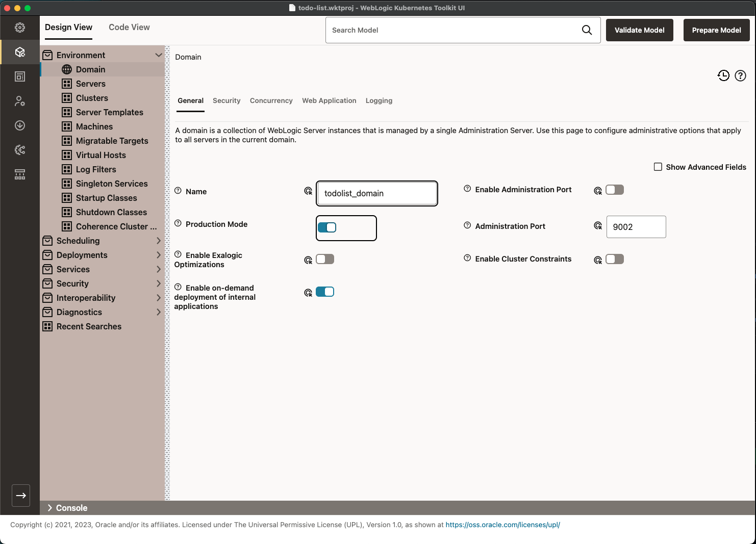
Task: Click settings icon next to Cluster Constraints toggle
Action: point(598,260)
